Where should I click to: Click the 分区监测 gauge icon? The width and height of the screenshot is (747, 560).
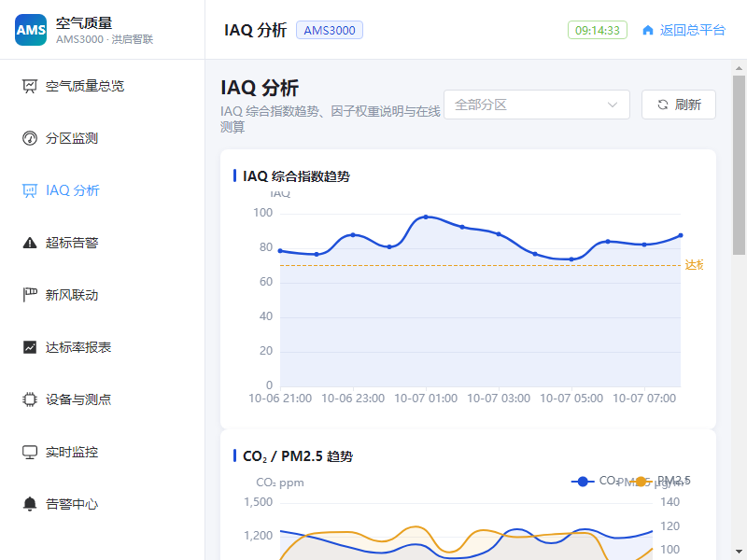point(30,138)
